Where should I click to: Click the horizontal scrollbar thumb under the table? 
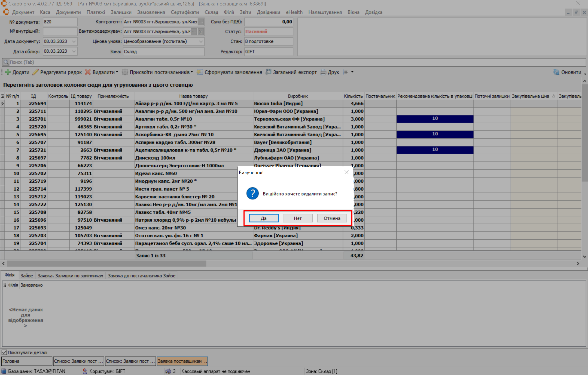(x=106, y=264)
